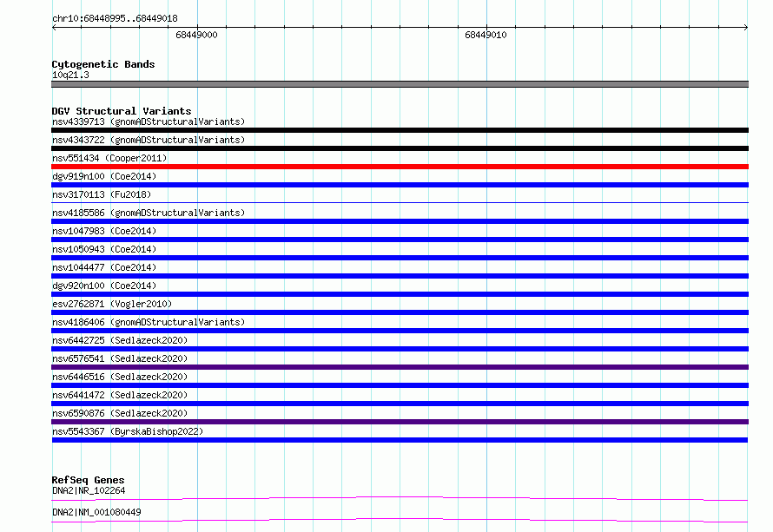The width and height of the screenshot is (773, 532).
Task: Open variant nsv1044477 (Coe2014)
Action: 104,267
